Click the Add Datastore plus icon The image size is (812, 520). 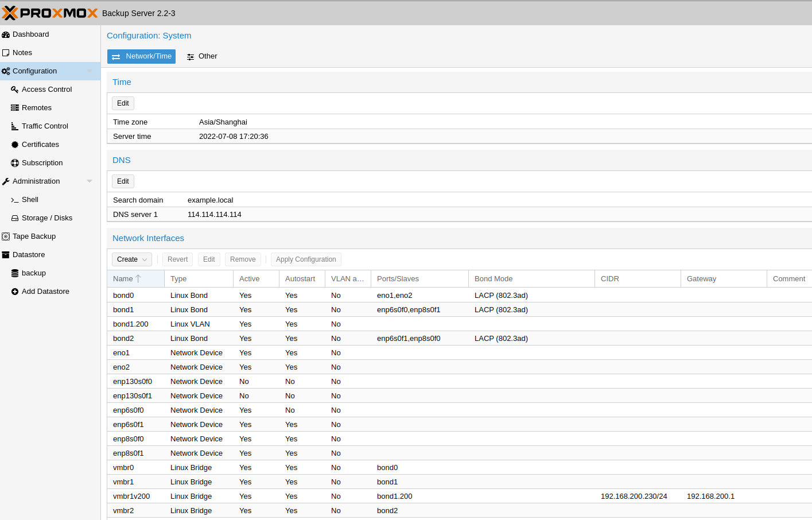pos(15,292)
